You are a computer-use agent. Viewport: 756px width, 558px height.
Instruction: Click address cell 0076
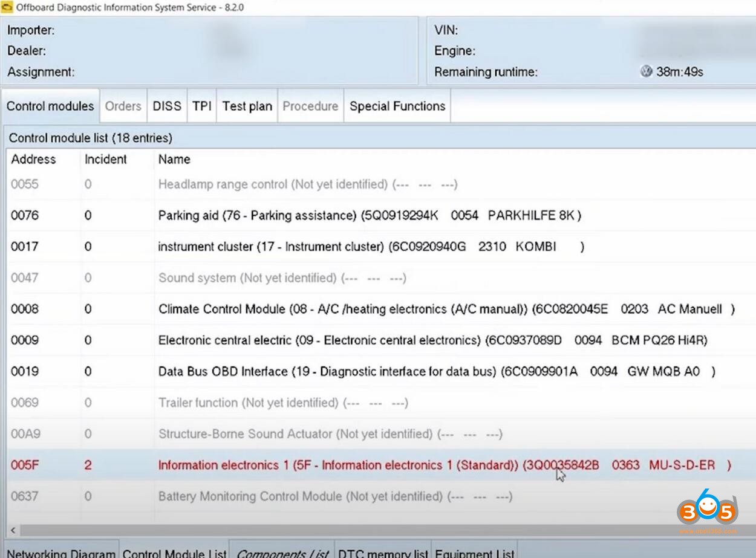point(25,215)
